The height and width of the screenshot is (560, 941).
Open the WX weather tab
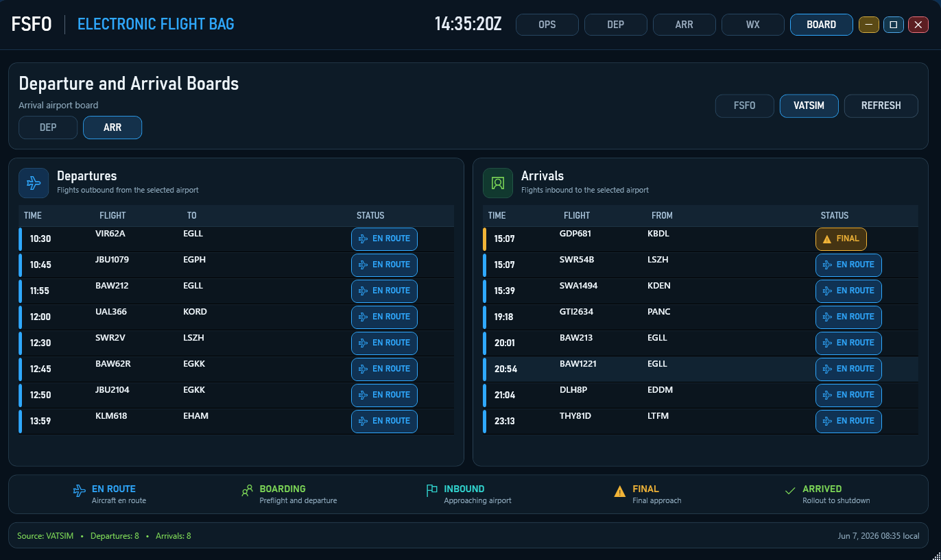point(753,25)
